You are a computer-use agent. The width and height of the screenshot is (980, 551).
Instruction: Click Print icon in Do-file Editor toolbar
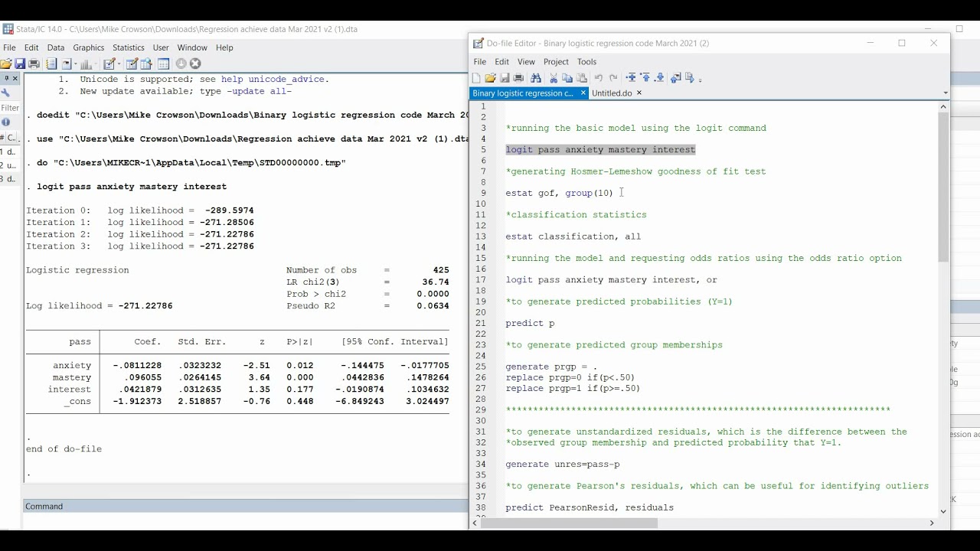(518, 78)
